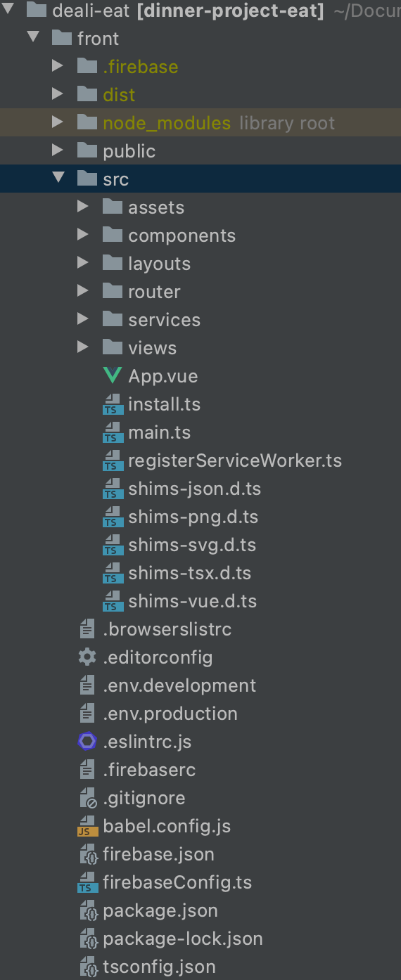Screen dimensions: 401x980
Task: Click the file icon of .env.development
Action: 87,685
